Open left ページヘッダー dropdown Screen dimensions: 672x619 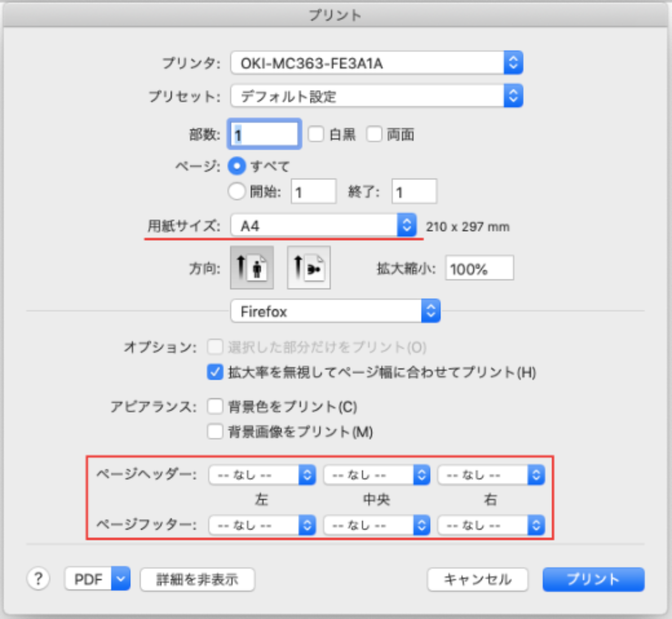click(262, 475)
